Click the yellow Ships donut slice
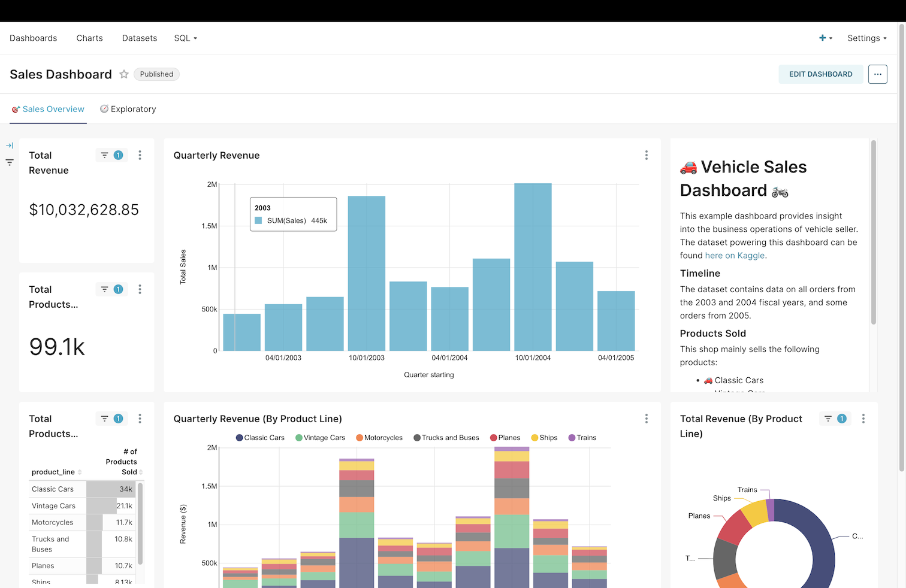906x588 pixels. (755, 513)
